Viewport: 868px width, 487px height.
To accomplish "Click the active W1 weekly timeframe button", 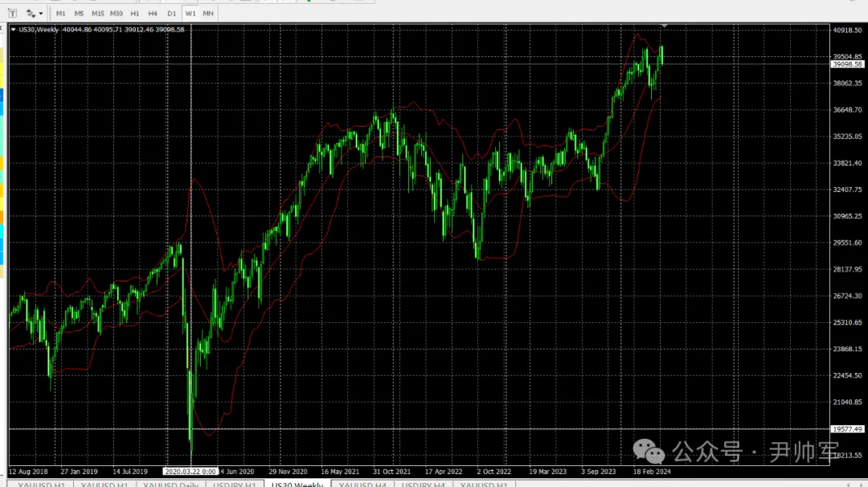I will point(190,14).
